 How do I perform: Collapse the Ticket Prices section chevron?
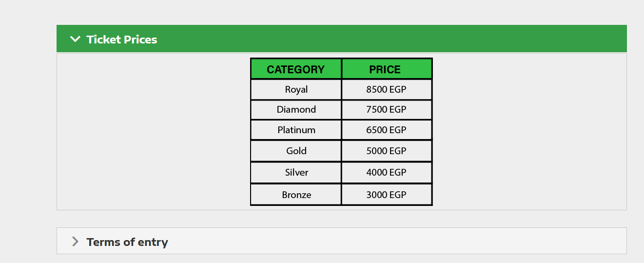click(x=75, y=39)
